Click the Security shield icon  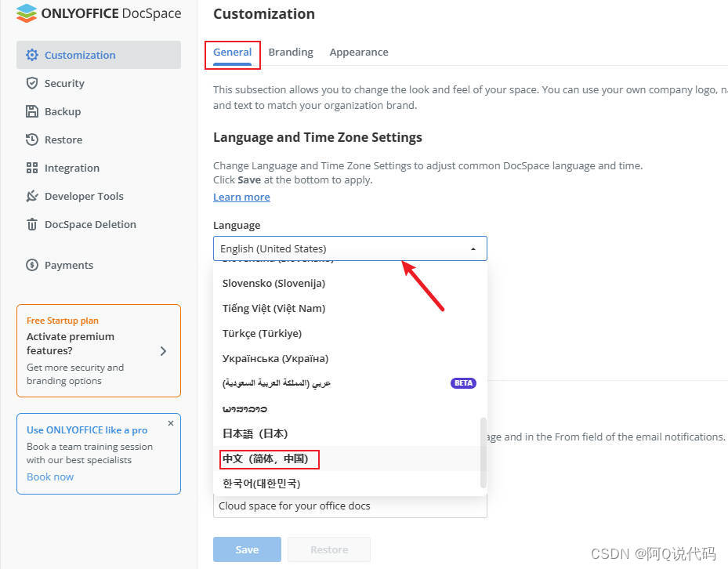[32, 83]
